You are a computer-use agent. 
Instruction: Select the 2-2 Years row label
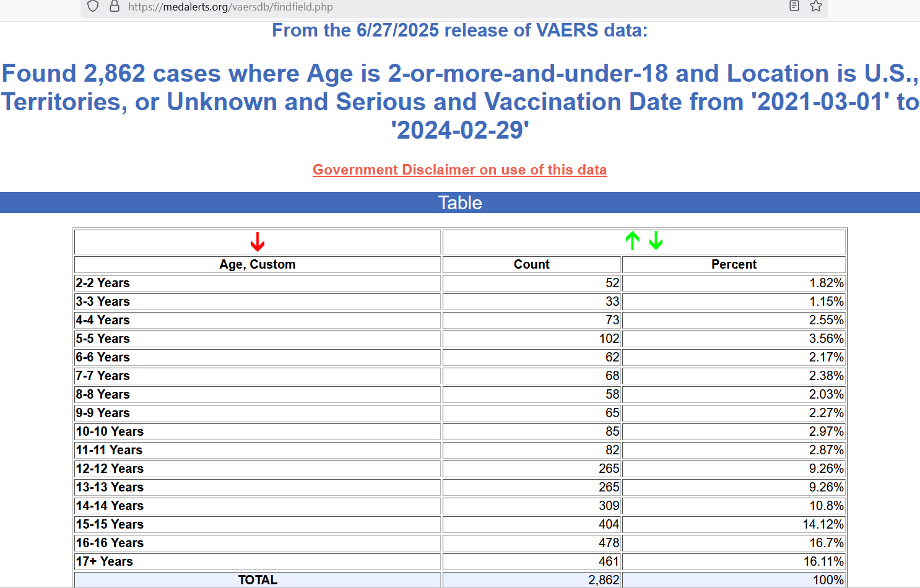[103, 283]
